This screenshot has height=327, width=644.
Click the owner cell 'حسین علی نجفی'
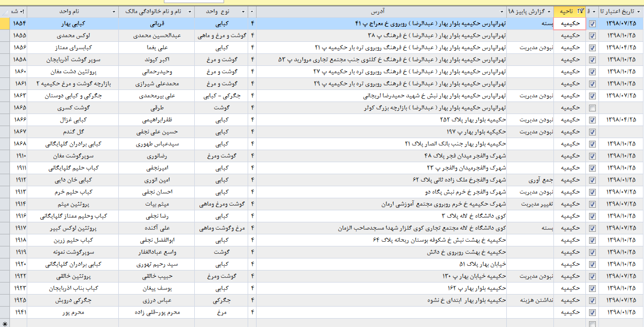coord(157,132)
